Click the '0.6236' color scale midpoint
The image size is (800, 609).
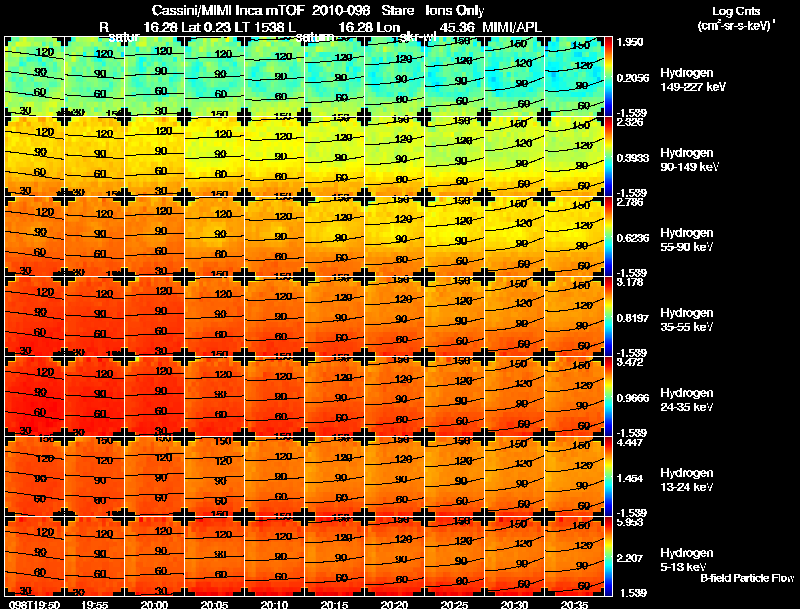633,238
